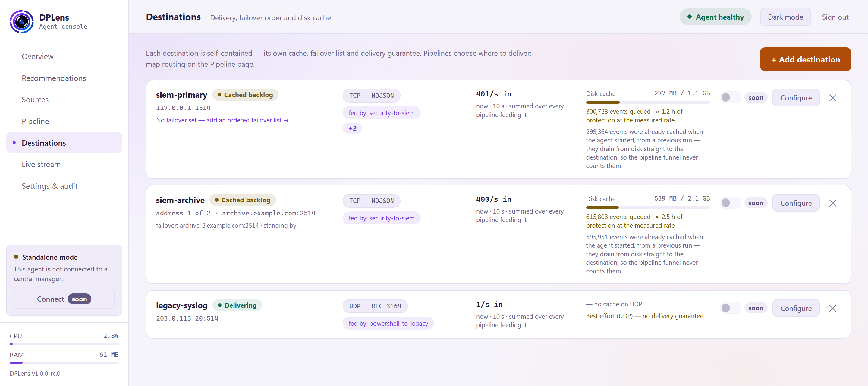The image size is (868, 386).
Task: Click Connect to central manager button
Action: [64, 299]
